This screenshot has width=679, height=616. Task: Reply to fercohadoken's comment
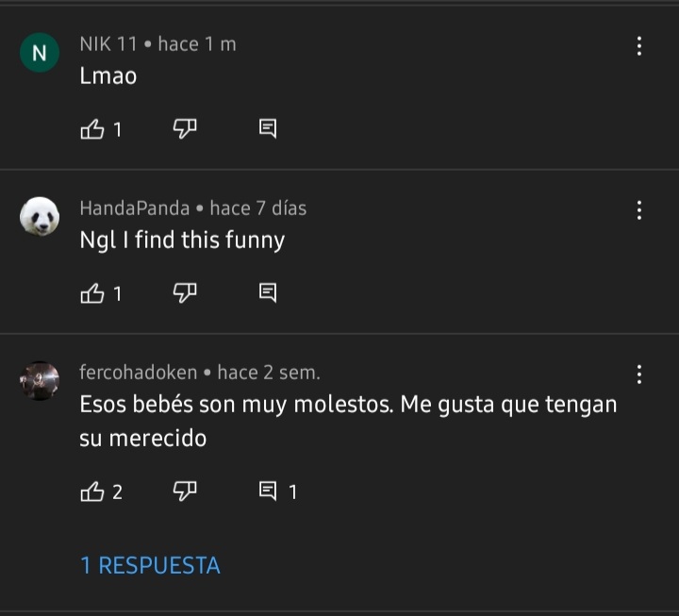point(268,491)
